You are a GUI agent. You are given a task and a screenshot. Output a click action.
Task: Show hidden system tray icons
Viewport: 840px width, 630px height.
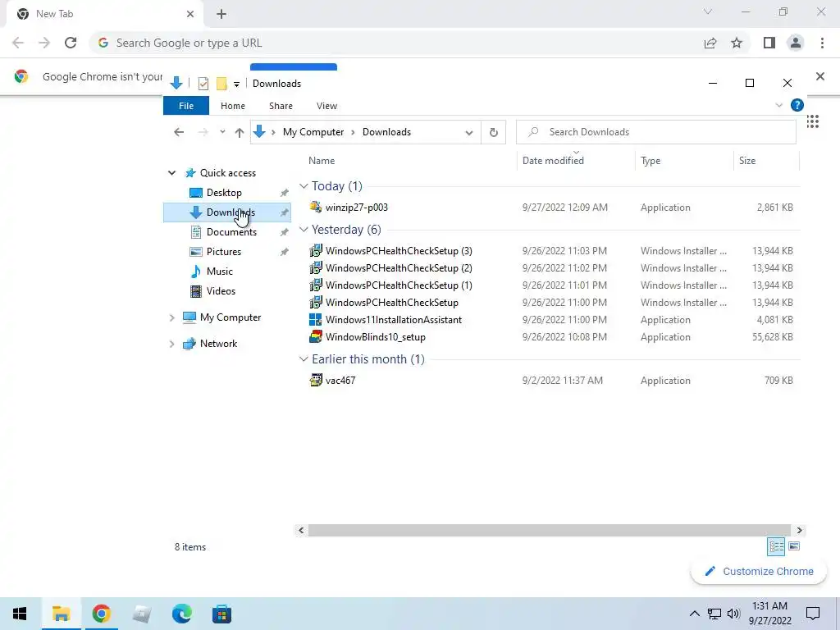click(694, 614)
